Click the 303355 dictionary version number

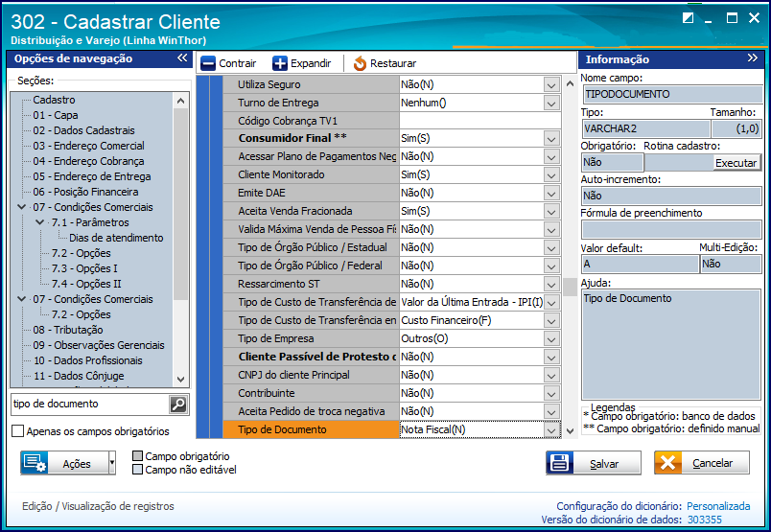point(704,520)
